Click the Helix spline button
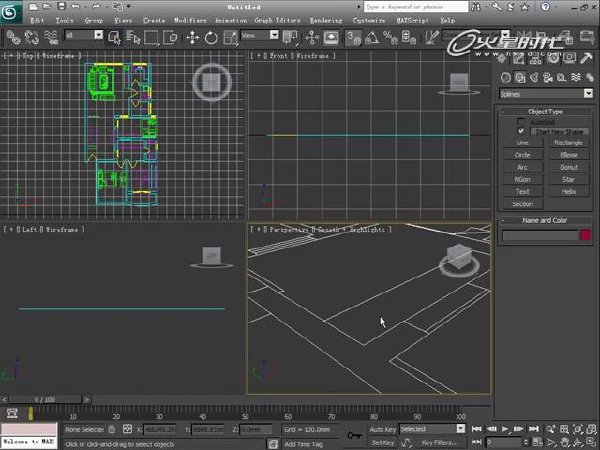The width and height of the screenshot is (600, 450). 569,191
